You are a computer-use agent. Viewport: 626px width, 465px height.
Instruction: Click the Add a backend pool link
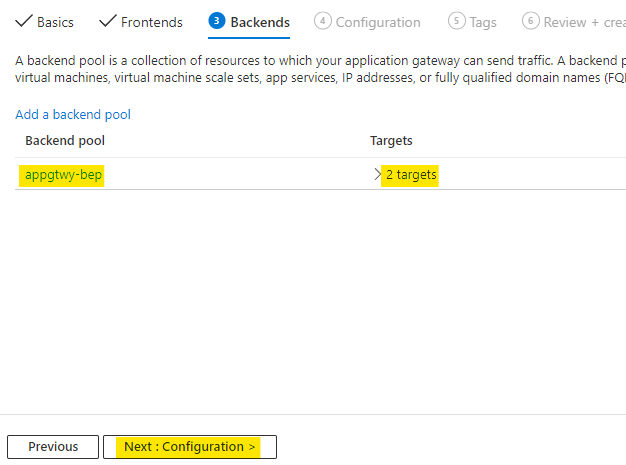[x=73, y=115]
